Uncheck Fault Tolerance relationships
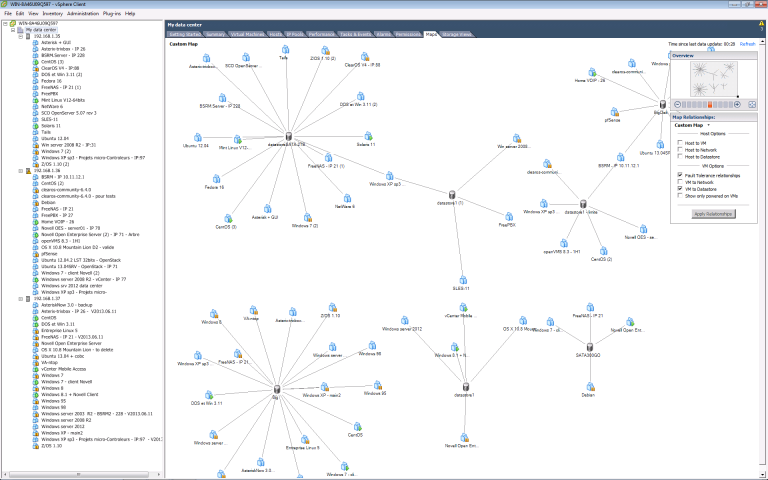768x480 pixels. pyautogui.click(x=680, y=175)
